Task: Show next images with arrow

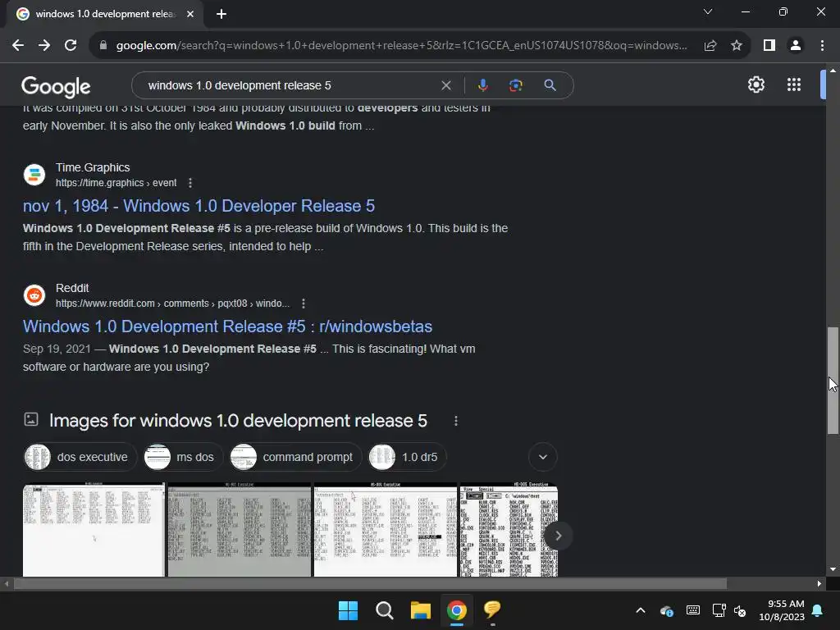Action: pos(558,536)
